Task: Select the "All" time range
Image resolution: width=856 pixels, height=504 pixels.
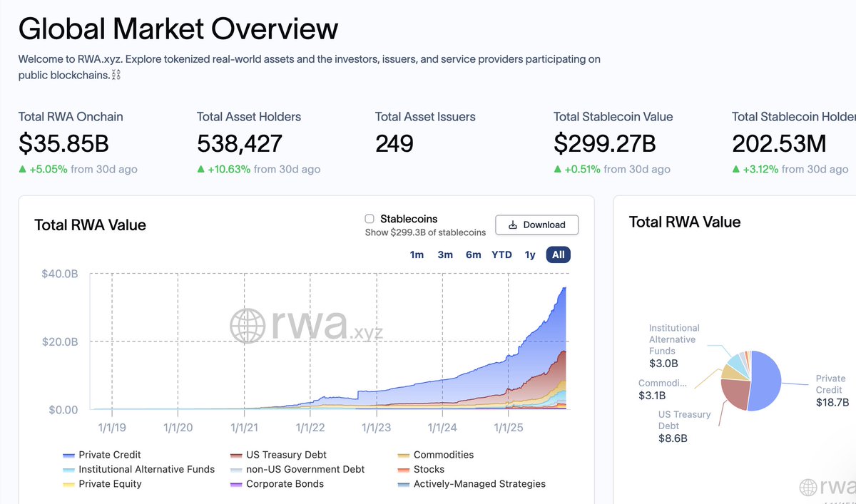Action: [x=558, y=254]
